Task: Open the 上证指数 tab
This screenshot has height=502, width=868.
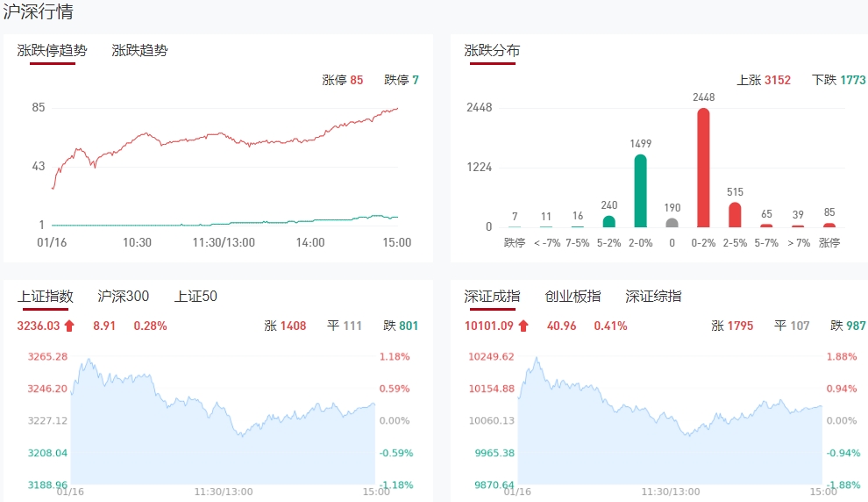Action: coord(46,297)
